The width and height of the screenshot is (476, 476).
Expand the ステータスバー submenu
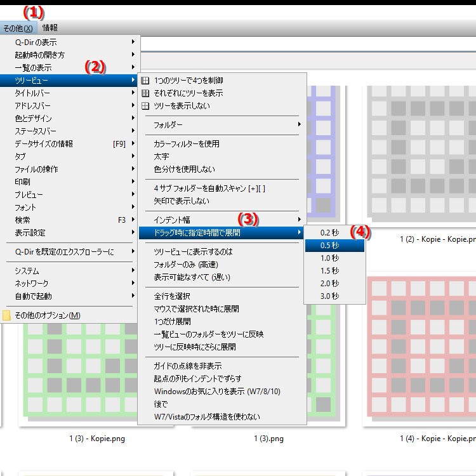click(69, 131)
